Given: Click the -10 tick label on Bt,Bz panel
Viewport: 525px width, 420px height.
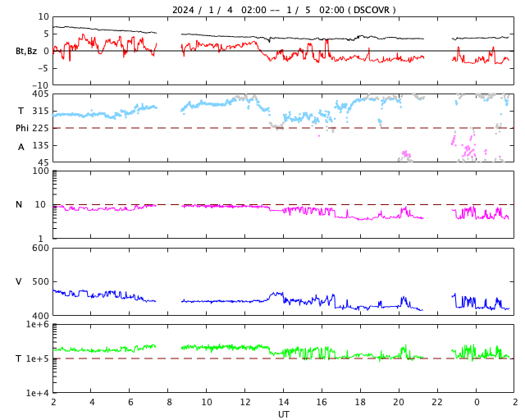Looking at the screenshot, I should (x=40, y=85).
